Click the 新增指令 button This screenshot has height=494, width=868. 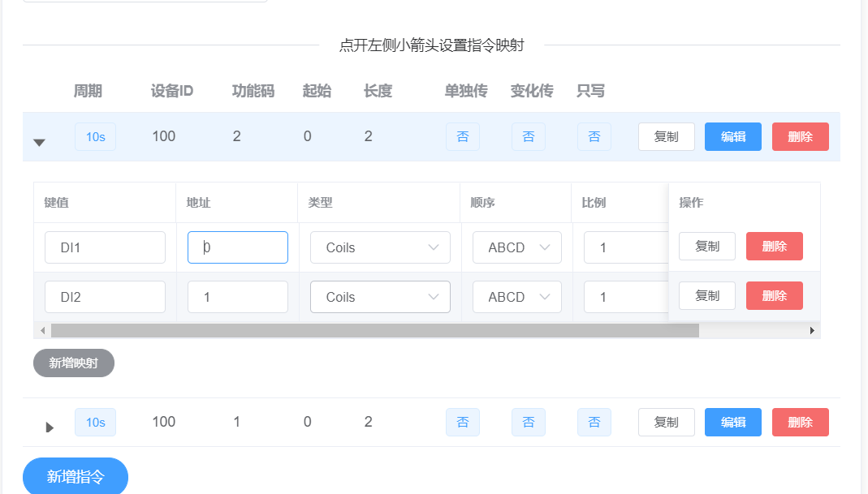76,476
